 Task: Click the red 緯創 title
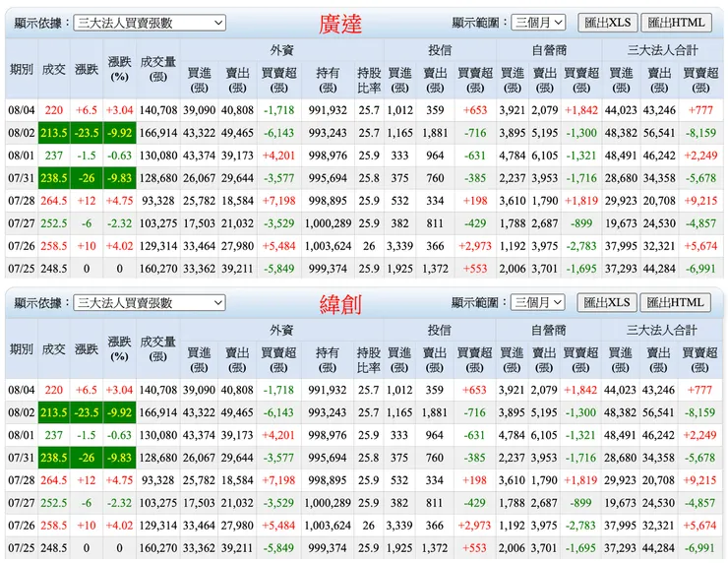340,305
